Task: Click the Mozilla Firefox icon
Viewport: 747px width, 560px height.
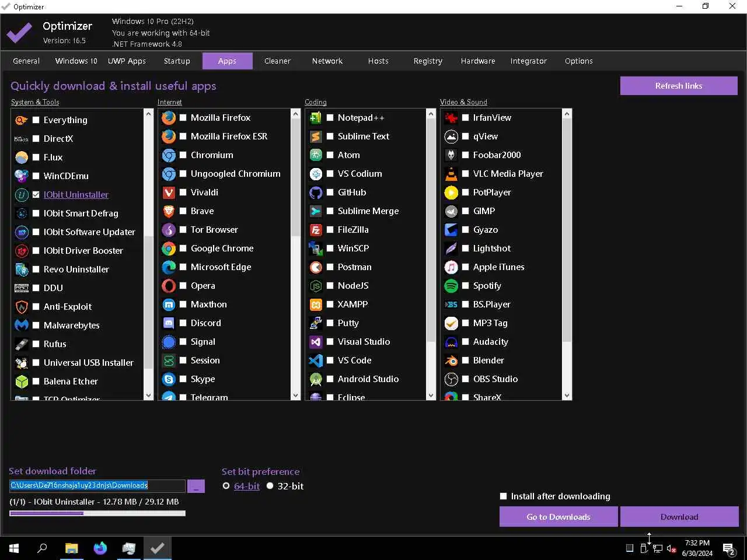Action: coord(169,118)
